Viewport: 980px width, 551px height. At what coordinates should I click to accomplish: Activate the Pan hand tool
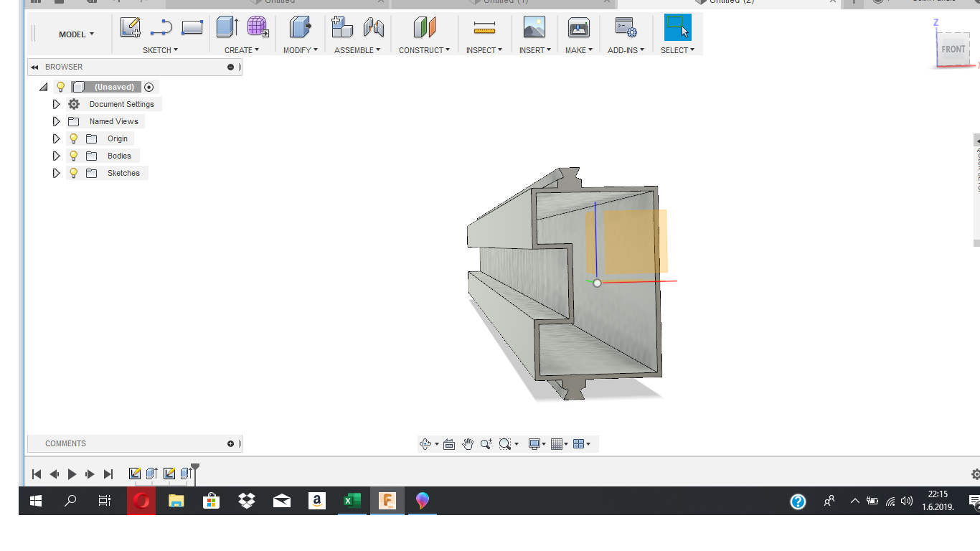(x=468, y=444)
